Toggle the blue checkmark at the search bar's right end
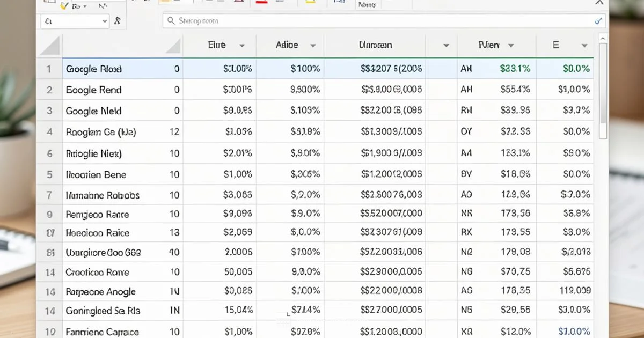 click(x=597, y=22)
